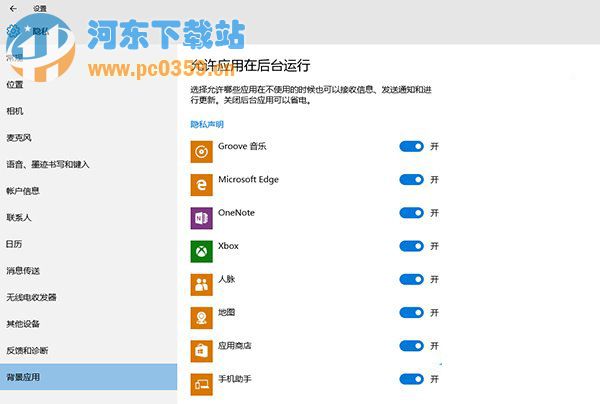This screenshot has width=600, height=404.
Task: Click the Microsoft Edge app name
Action: click(248, 179)
